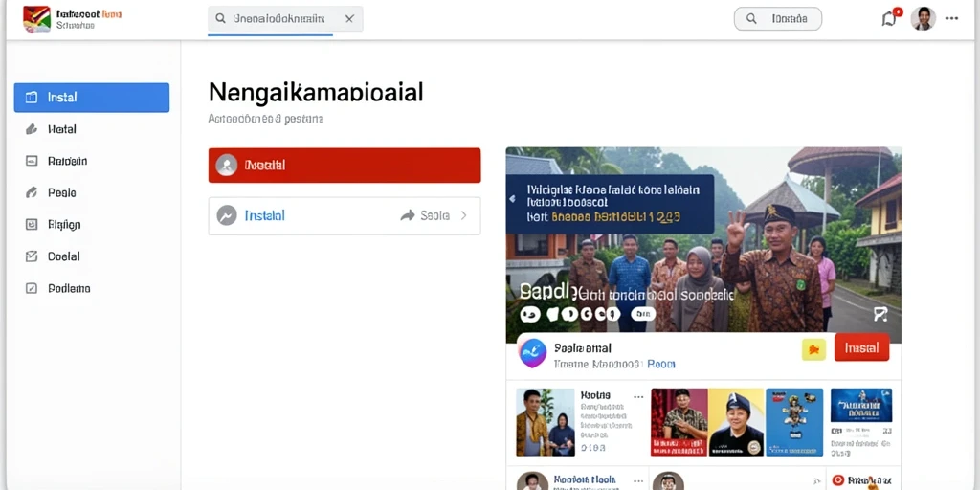Viewport: 980px width, 490px height.
Task: Follow the blue Reom link under Pealra amal
Action: click(x=661, y=364)
